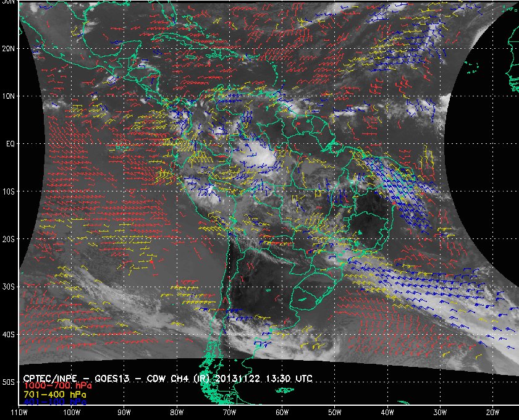Click the 40W longitude label
Image resolution: width=519 pixels, height=420 pixels.
[x=387, y=413]
